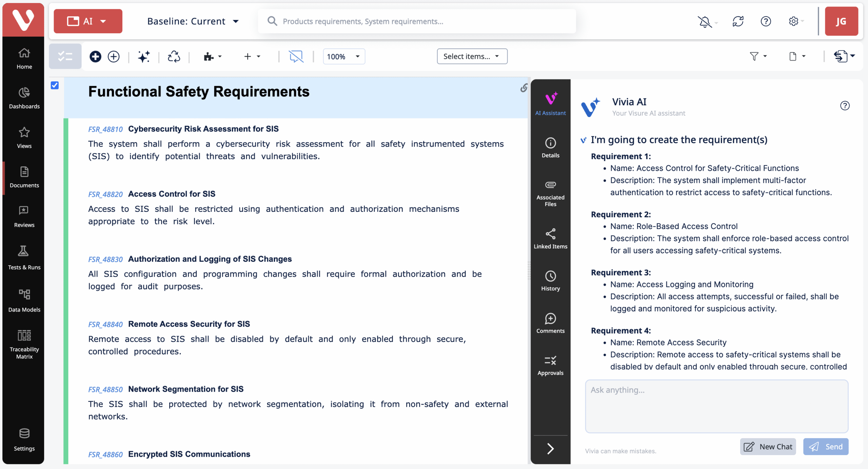Open Tests & Runs from left sidebar

(24, 258)
